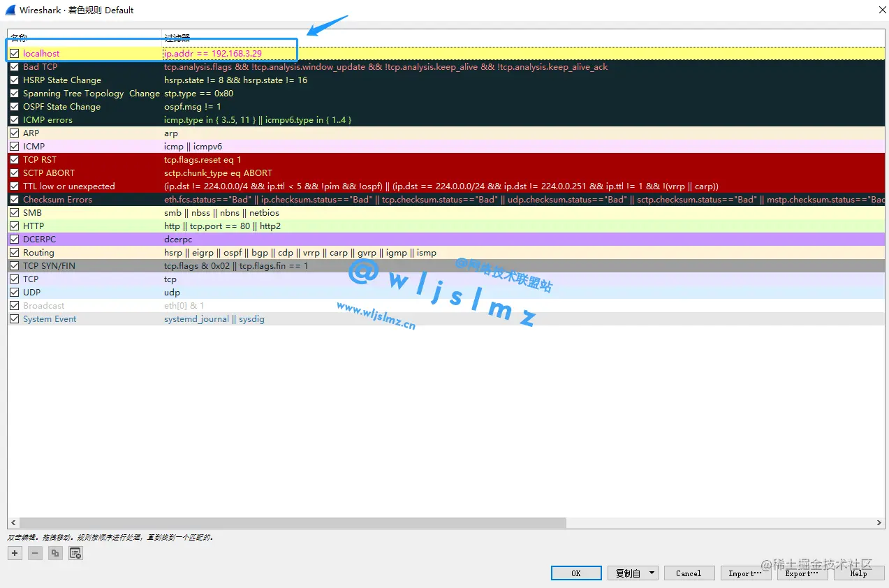Select the 'SCTP ABORT' rule name

pyautogui.click(x=48, y=173)
